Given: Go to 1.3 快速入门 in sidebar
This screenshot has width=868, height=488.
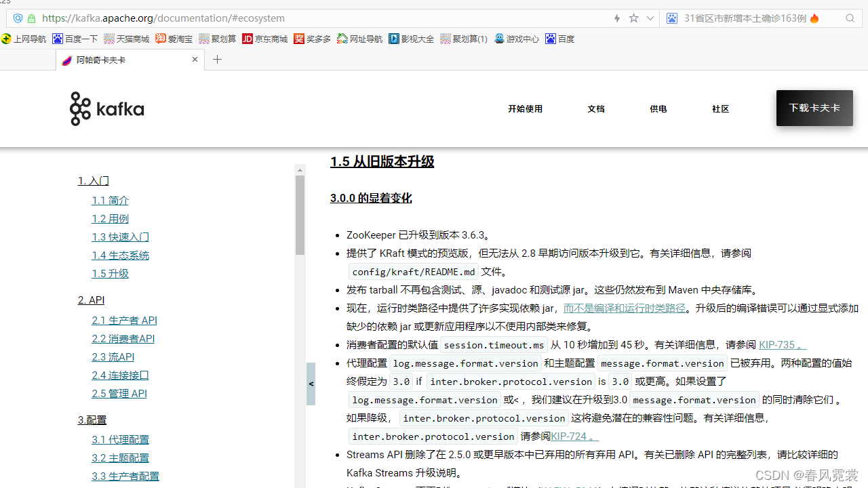Looking at the screenshot, I should (121, 237).
